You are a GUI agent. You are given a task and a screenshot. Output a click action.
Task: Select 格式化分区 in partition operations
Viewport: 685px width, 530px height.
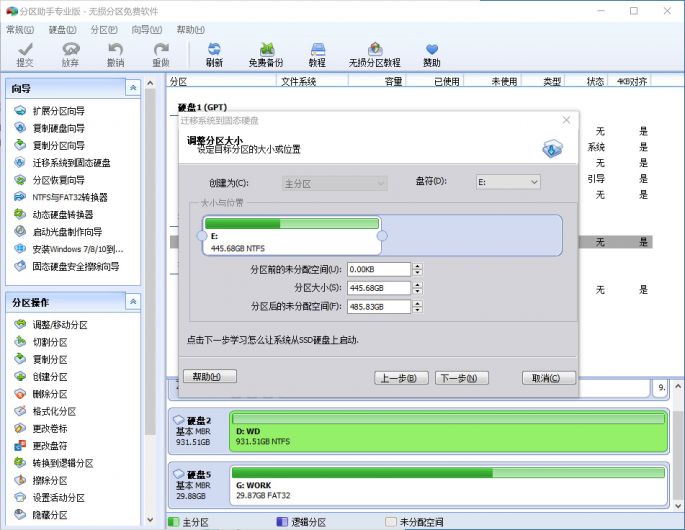[x=56, y=411]
